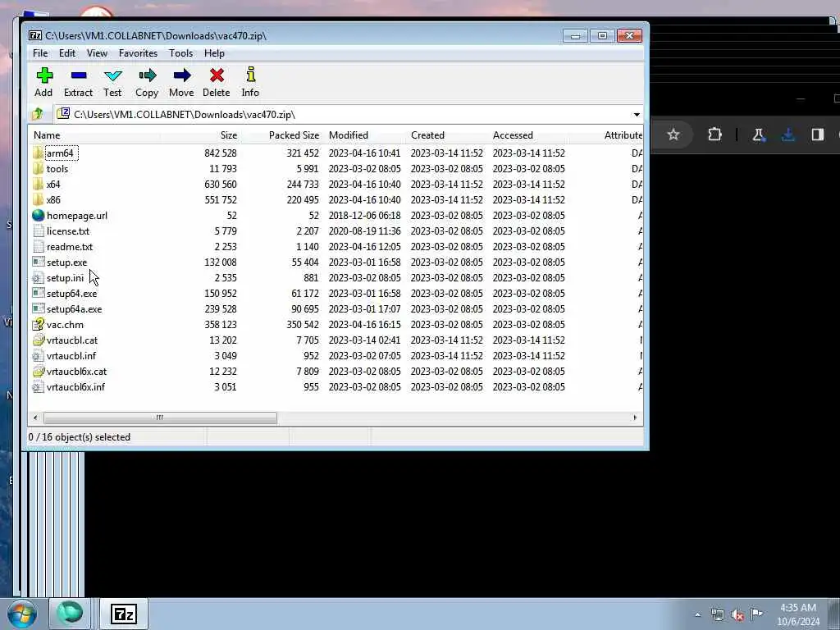Click browser labs flask icon

[758, 135]
